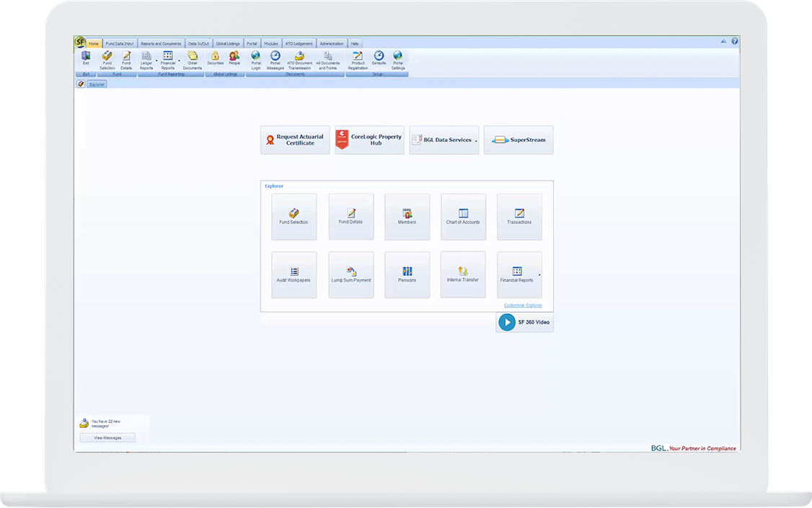
Task: Click the View Messages button
Action: [107, 437]
